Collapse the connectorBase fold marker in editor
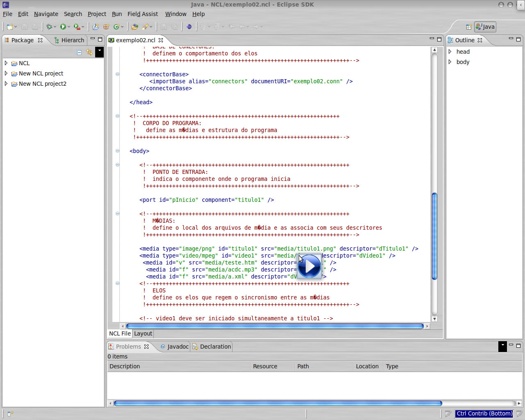The height and width of the screenshot is (420, 525). [x=117, y=74]
